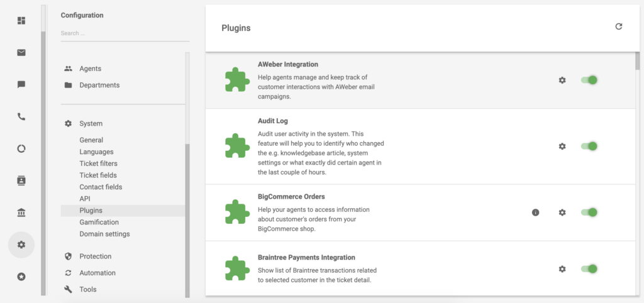Screen dimensions: 644x303
Task: Open the Chats speech bubble icon
Action: [21, 84]
